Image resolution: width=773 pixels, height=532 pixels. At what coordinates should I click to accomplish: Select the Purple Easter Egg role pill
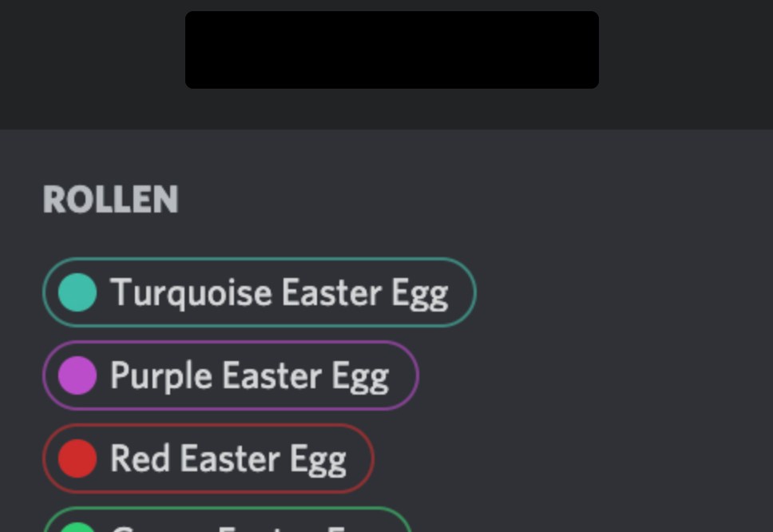point(230,375)
